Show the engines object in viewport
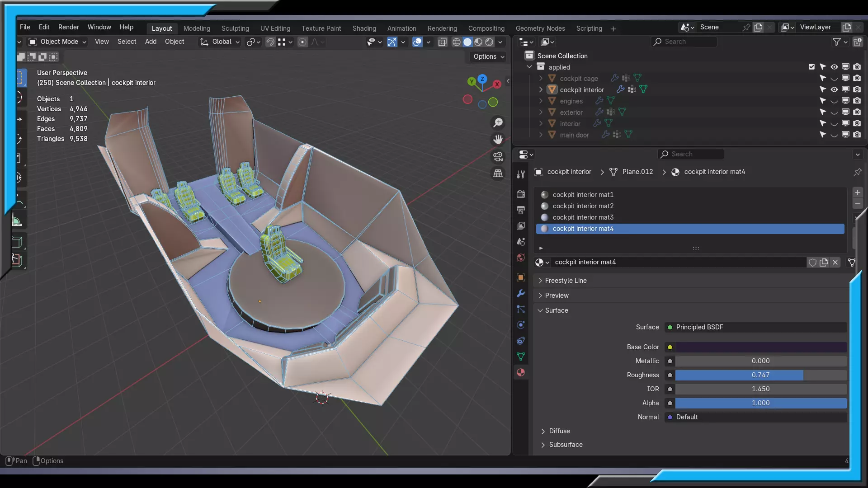The width and height of the screenshot is (868, 488). pyautogui.click(x=834, y=101)
